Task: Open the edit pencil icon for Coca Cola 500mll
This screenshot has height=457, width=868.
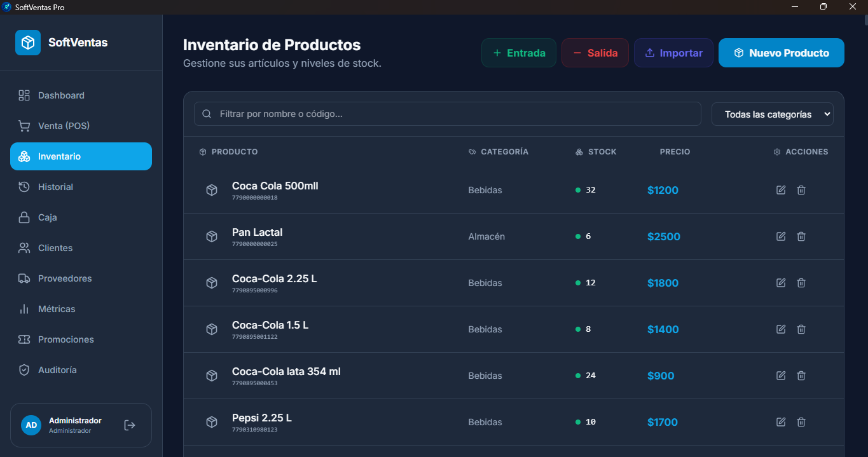Action: point(780,189)
